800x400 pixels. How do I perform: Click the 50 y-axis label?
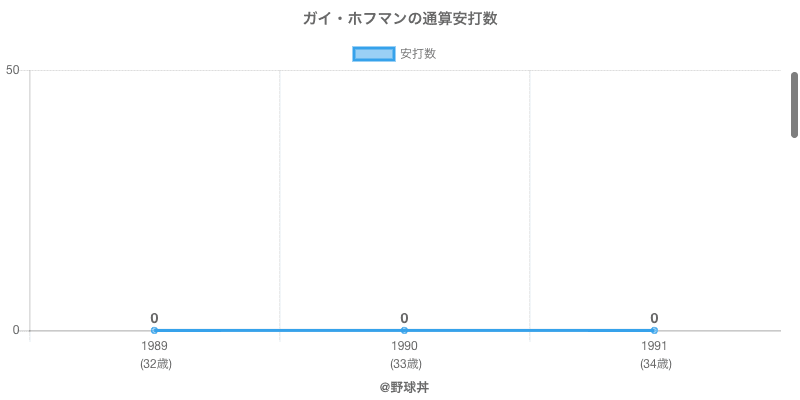[13, 70]
